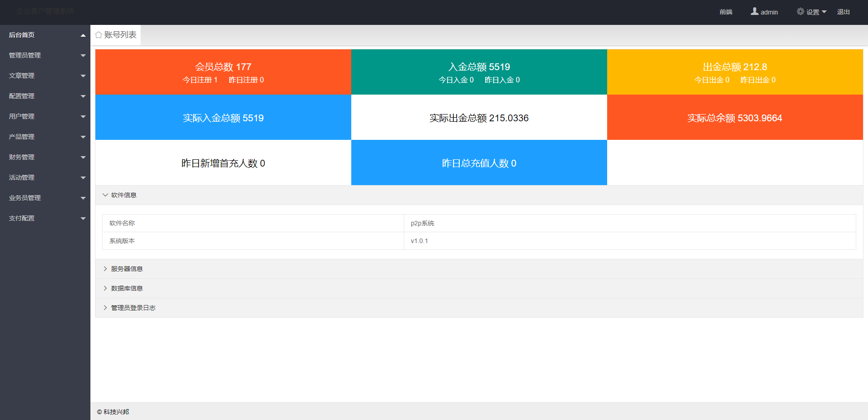Open 管理员管理 menu item
Viewport: 868px width, 420px height.
pos(45,55)
